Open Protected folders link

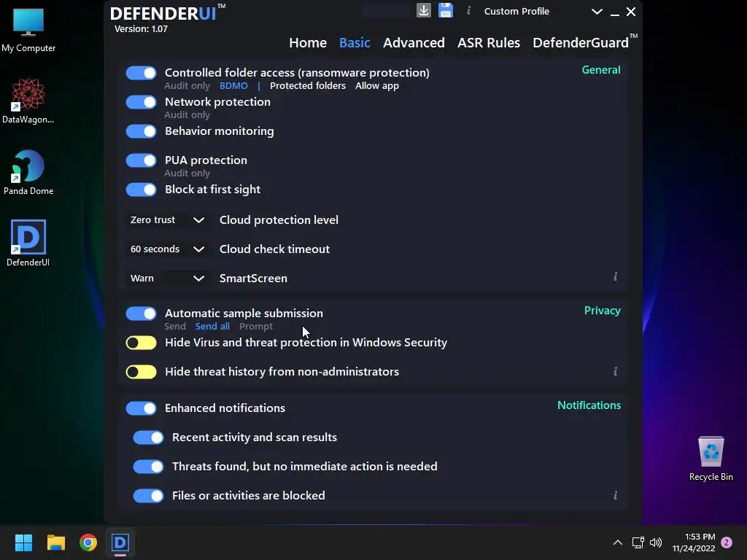click(x=308, y=86)
